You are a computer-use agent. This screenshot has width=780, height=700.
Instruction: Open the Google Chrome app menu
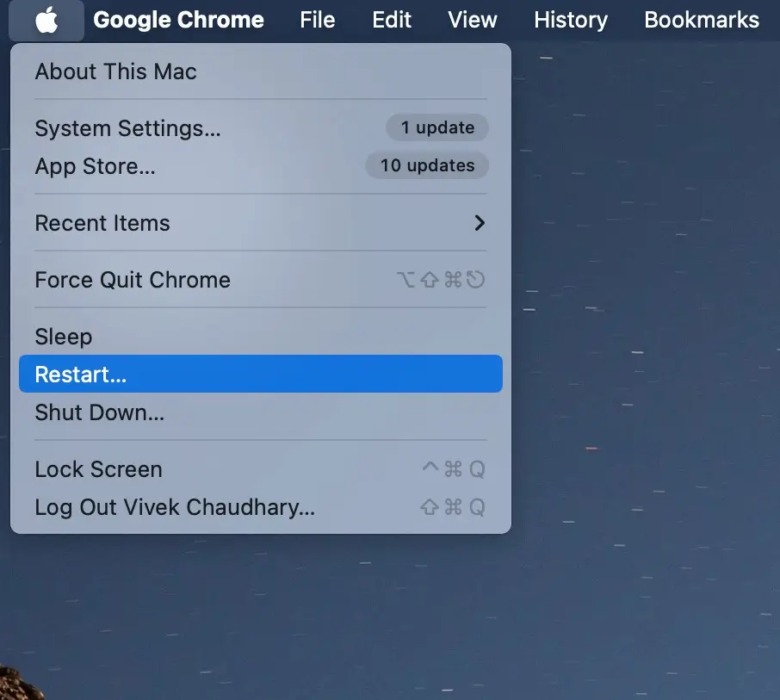click(x=178, y=21)
